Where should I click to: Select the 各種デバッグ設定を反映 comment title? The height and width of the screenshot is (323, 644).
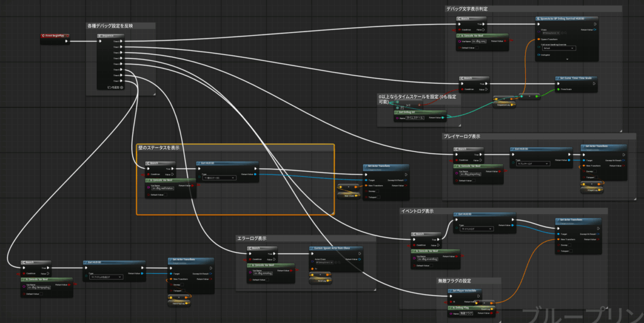(110, 26)
